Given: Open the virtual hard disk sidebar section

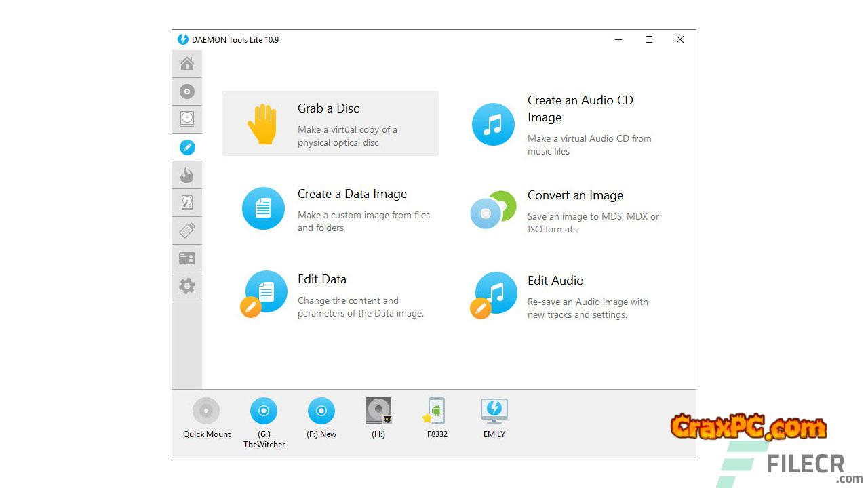Looking at the screenshot, I should click(187, 203).
